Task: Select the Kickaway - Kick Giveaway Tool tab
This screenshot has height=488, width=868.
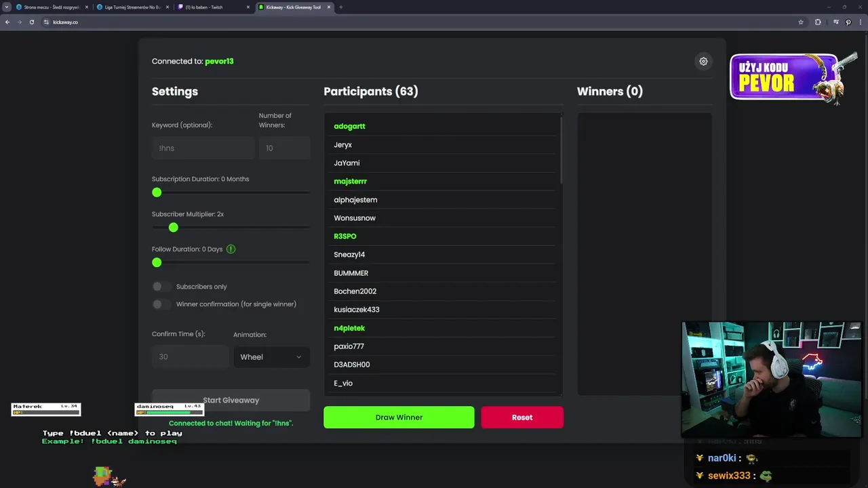Action: tap(294, 7)
